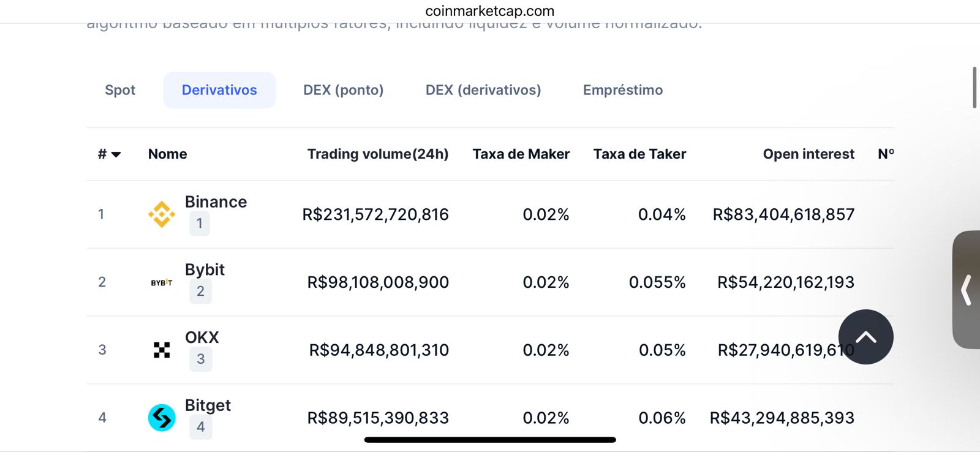
Task: Open the DEX (derivativos) tab
Action: pos(483,90)
